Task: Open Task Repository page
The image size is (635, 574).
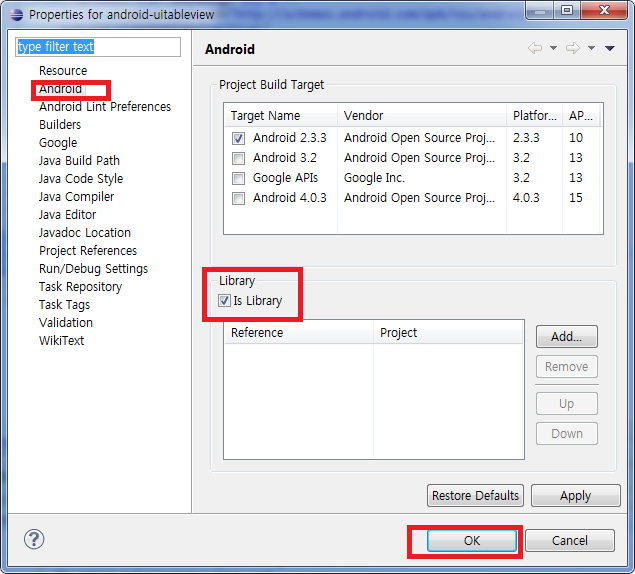Action: click(x=80, y=286)
